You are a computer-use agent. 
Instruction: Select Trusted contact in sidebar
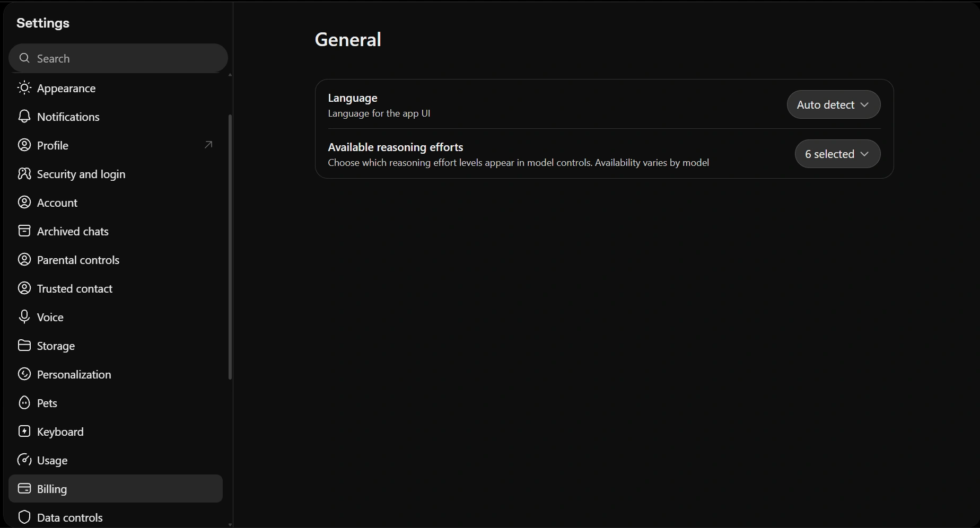pyautogui.click(x=116, y=288)
